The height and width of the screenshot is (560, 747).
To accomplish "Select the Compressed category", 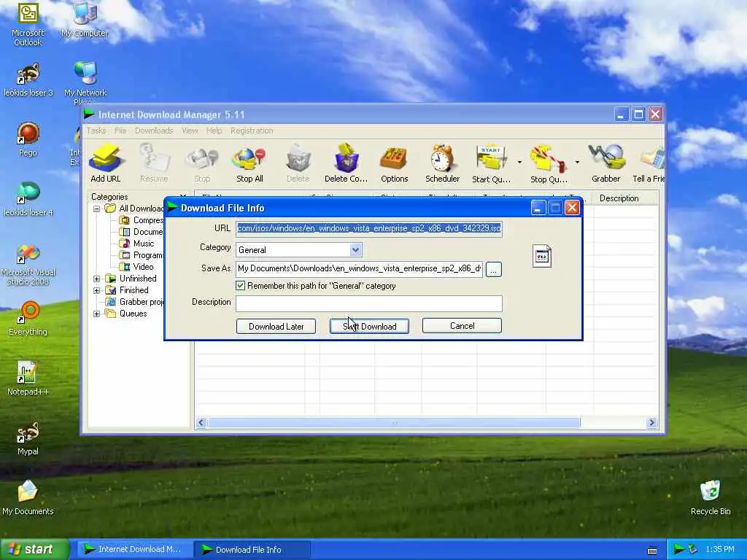I will [x=142, y=220].
